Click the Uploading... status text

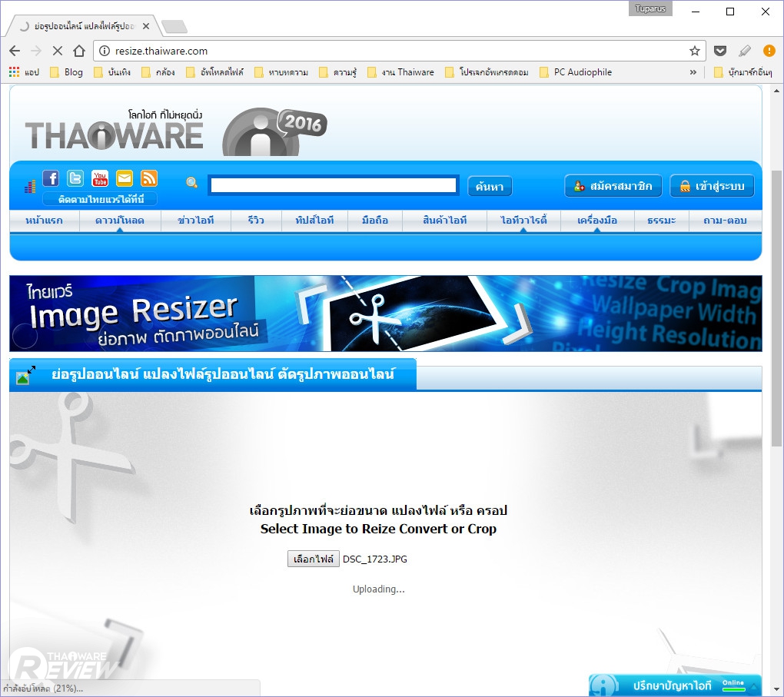click(378, 589)
